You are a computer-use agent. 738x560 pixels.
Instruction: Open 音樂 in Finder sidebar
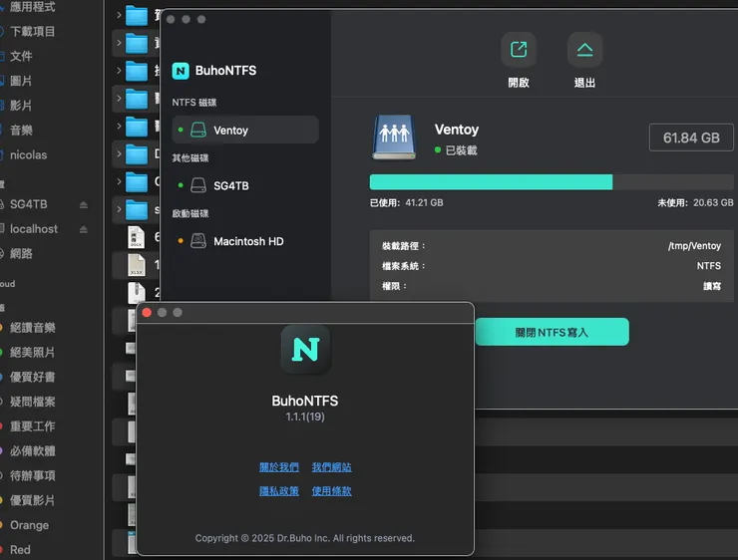click(21, 131)
